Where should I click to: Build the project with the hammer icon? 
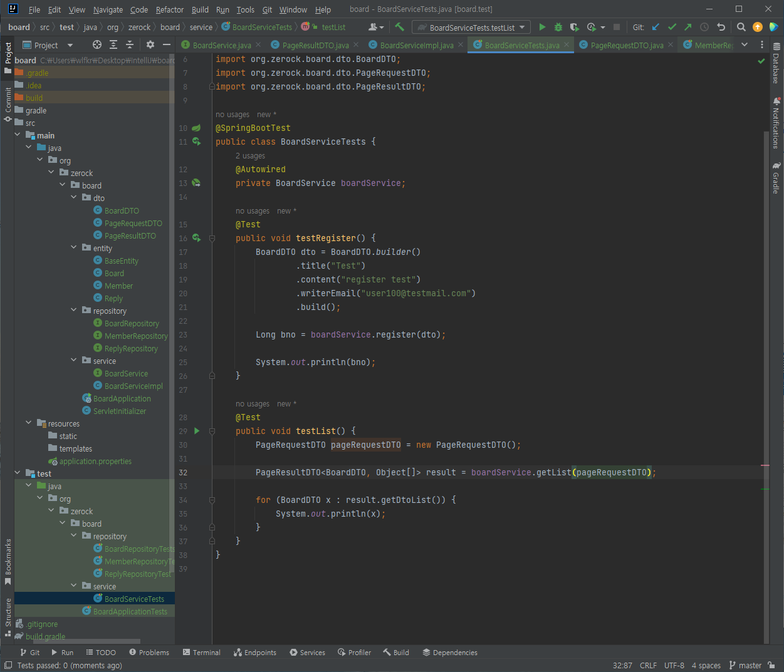pyautogui.click(x=399, y=27)
